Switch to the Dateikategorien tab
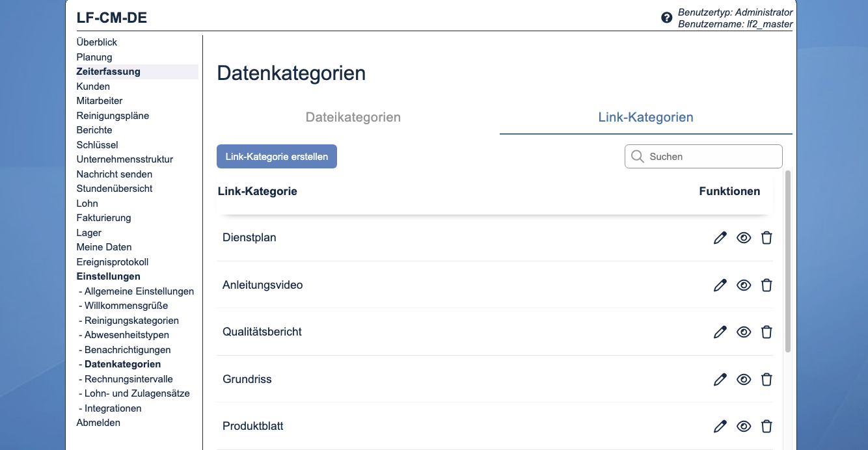Screen dimensions: 868x450 click(x=353, y=117)
